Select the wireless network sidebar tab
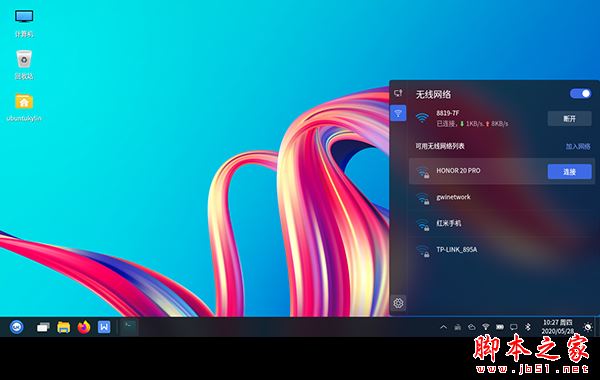The image size is (600, 380). pyautogui.click(x=398, y=113)
